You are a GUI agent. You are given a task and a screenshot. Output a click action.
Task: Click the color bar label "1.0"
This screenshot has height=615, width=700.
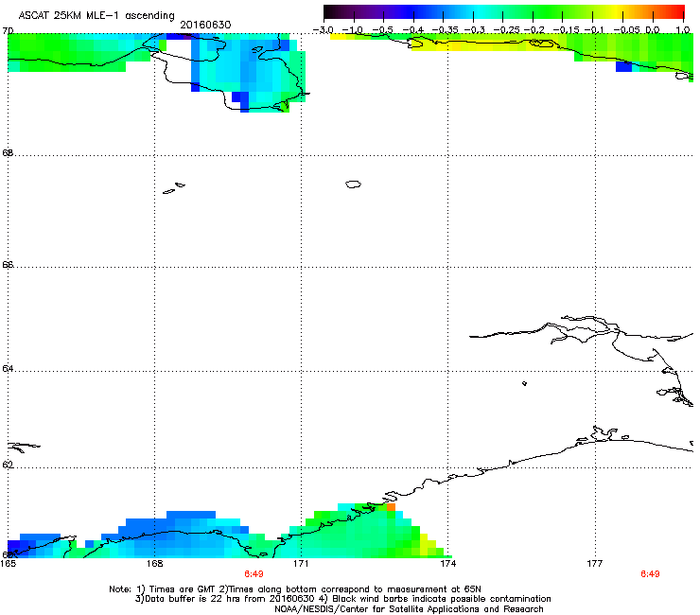coord(683,30)
